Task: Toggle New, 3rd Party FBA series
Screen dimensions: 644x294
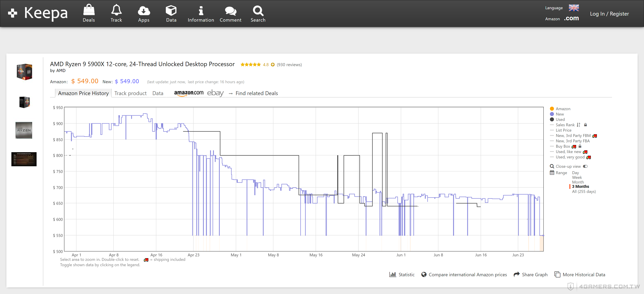Action: coord(570,141)
